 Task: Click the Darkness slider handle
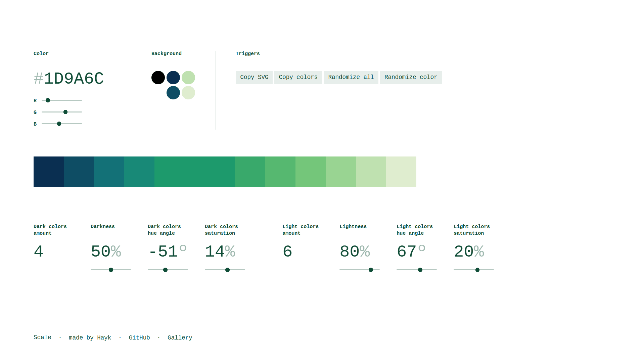111,270
